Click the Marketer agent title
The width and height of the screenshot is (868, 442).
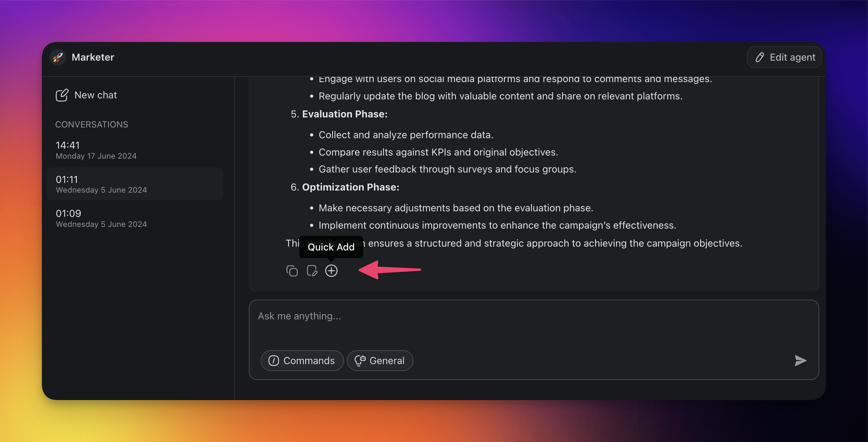pos(93,57)
